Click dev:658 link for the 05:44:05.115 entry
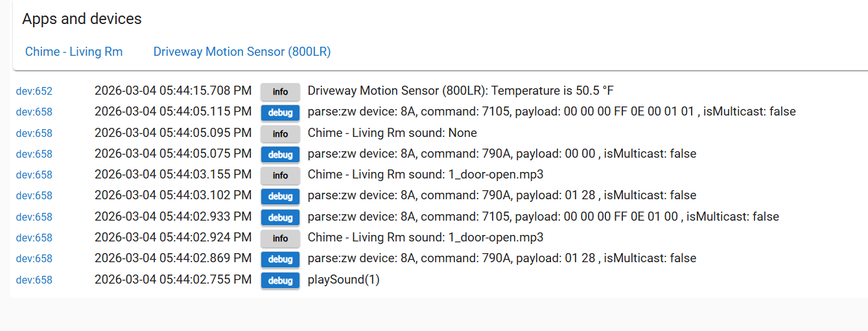The width and height of the screenshot is (868, 331). (x=34, y=112)
